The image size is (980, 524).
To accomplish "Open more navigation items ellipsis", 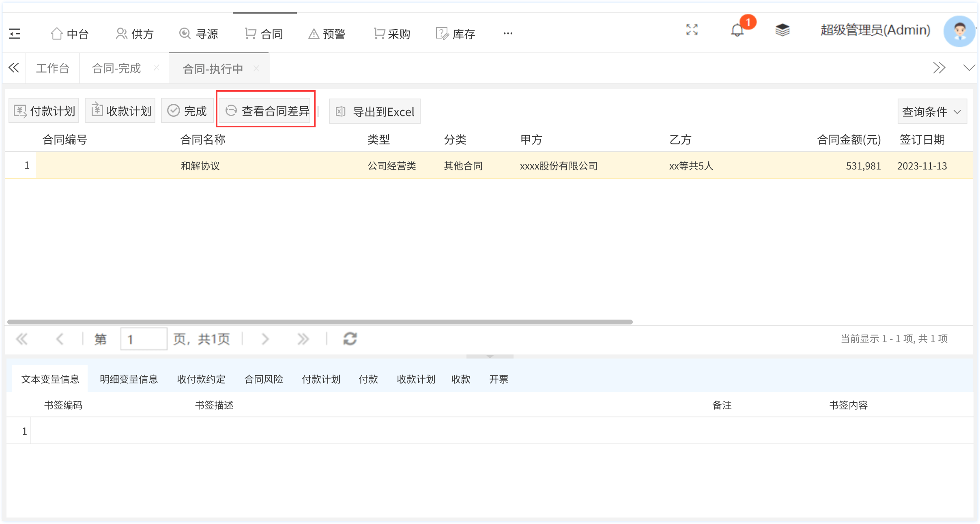I will pos(507,34).
